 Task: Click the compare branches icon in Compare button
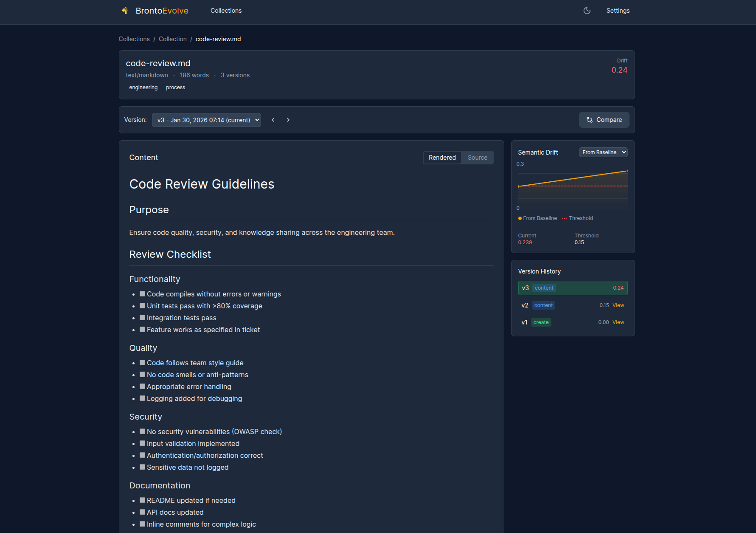pyautogui.click(x=590, y=120)
